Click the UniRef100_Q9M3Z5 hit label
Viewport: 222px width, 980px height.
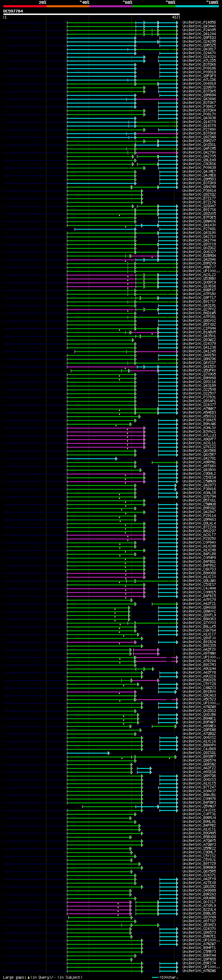point(199,45)
